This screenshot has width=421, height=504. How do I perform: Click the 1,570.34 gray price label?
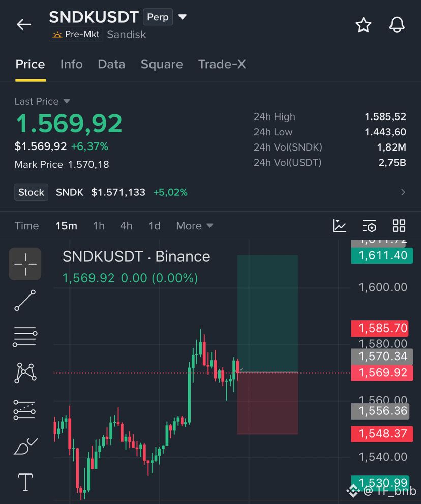(382, 357)
